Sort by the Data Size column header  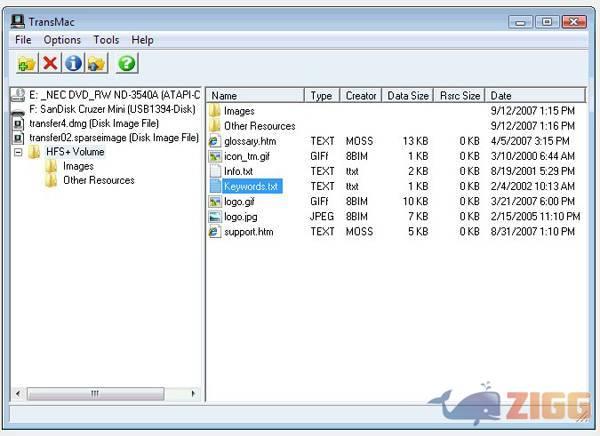click(x=408, y=95)
